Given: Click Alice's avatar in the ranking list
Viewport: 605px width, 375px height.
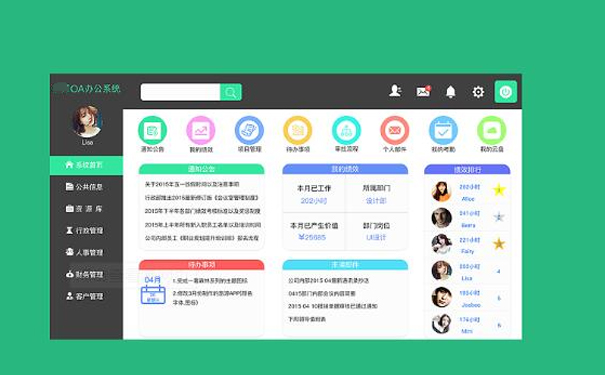Looking at the screenshot, I should (441, 191).
